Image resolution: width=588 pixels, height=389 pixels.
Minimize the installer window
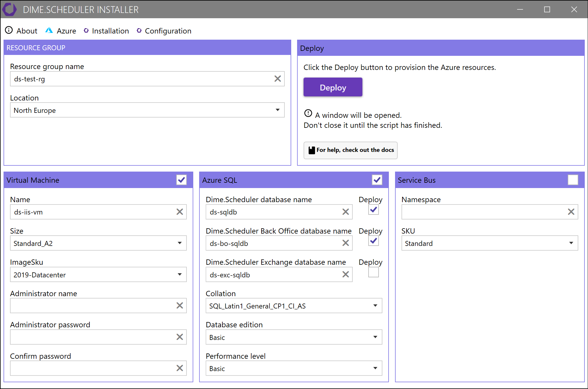520,9
